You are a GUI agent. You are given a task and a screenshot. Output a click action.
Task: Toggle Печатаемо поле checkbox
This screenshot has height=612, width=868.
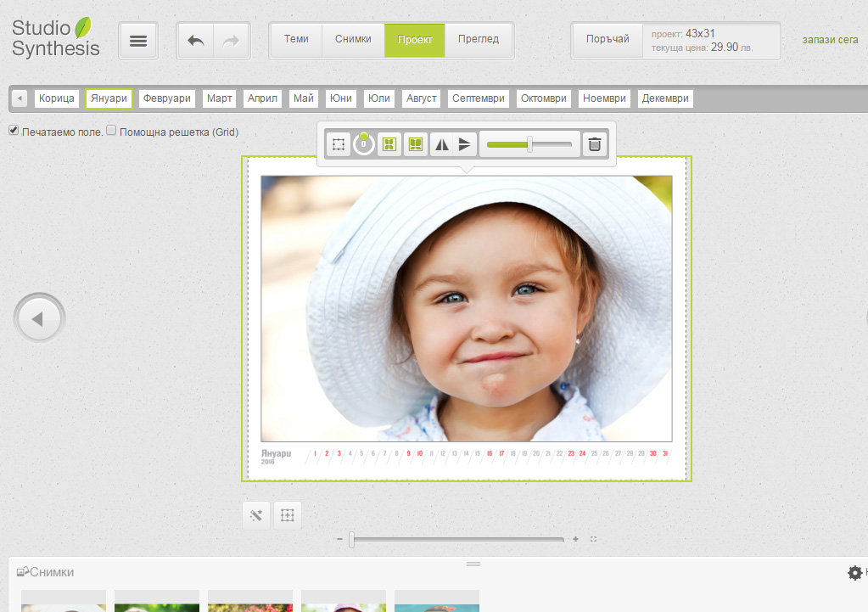coord(14,131)
